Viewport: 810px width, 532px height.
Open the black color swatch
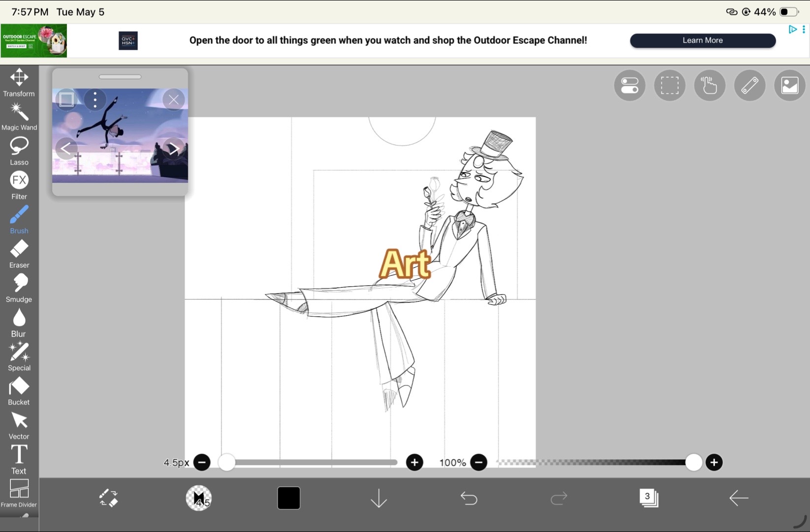[x=289, y=498]
